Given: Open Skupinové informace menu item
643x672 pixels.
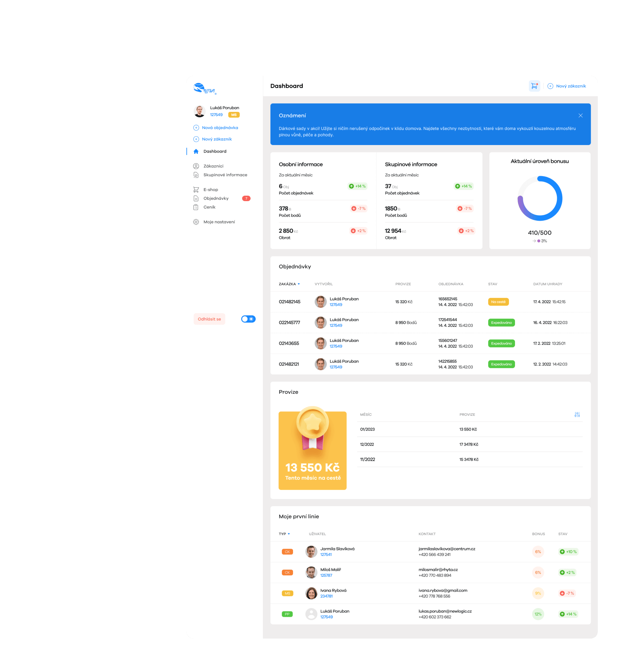Looking at the screenshot, I should click(225, 175).
